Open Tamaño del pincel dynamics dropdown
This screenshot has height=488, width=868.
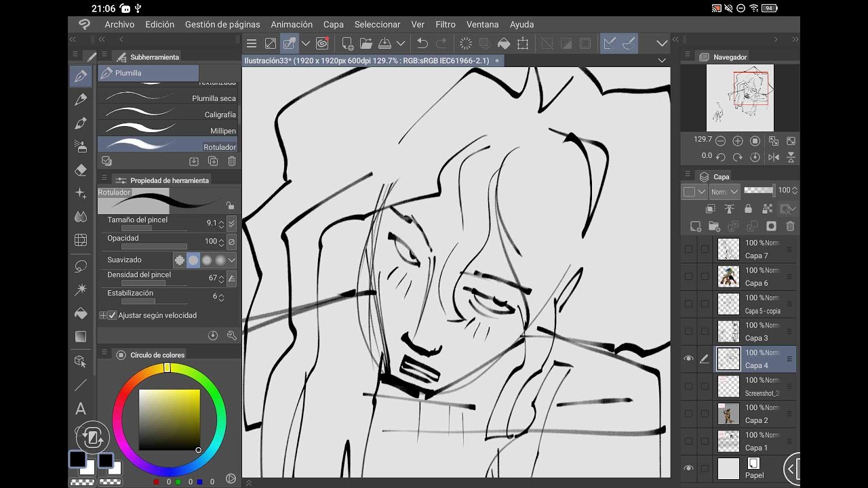pyautogui.click(x=232, y=223)
